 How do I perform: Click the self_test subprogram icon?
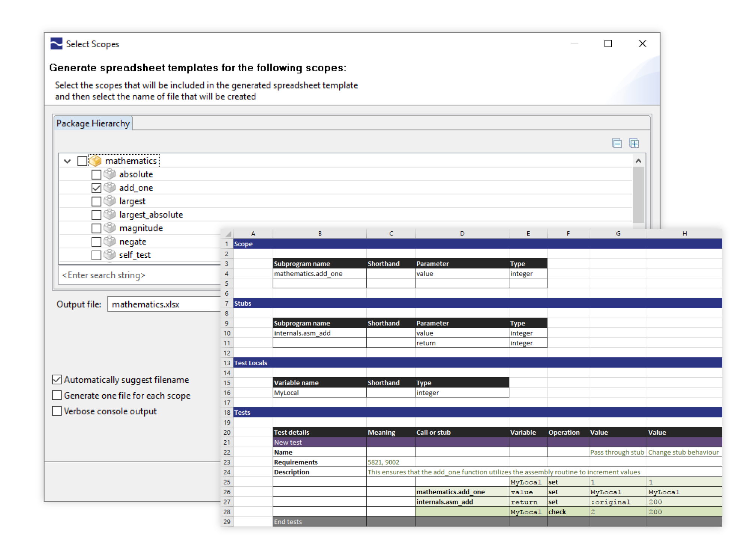click(109, 255)
